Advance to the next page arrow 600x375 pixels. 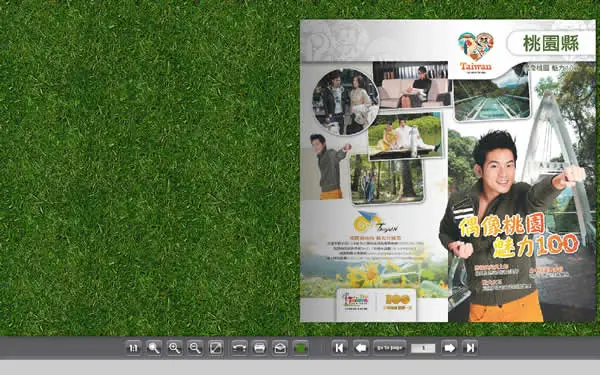(449, 348)
